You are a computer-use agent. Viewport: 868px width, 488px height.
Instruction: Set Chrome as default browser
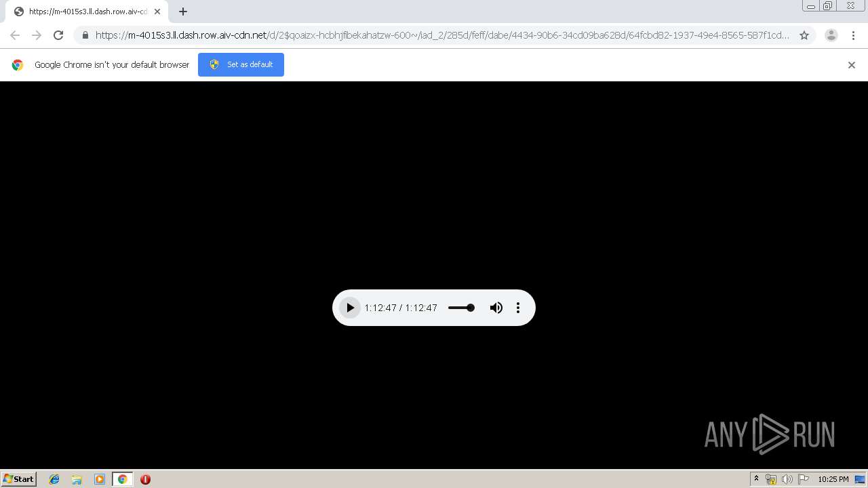(x=241, y=64)
